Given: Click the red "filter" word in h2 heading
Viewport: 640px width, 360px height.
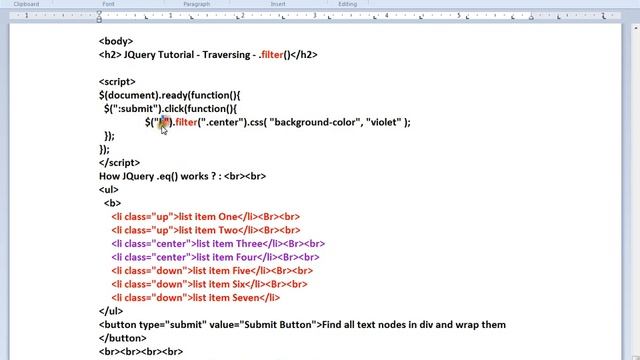Looking at the screenshot, I should (272, 55).
